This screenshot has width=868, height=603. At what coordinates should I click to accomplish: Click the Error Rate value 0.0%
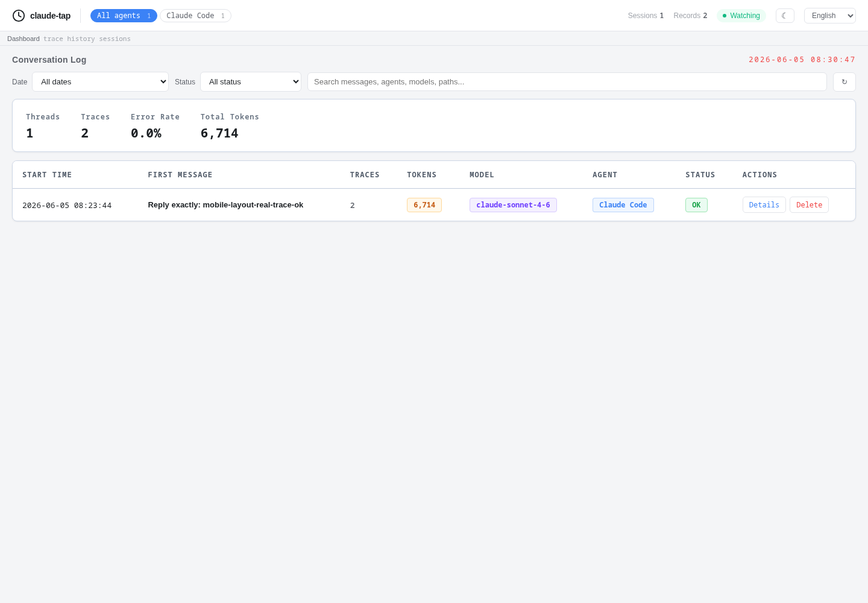tap(146, 133)
